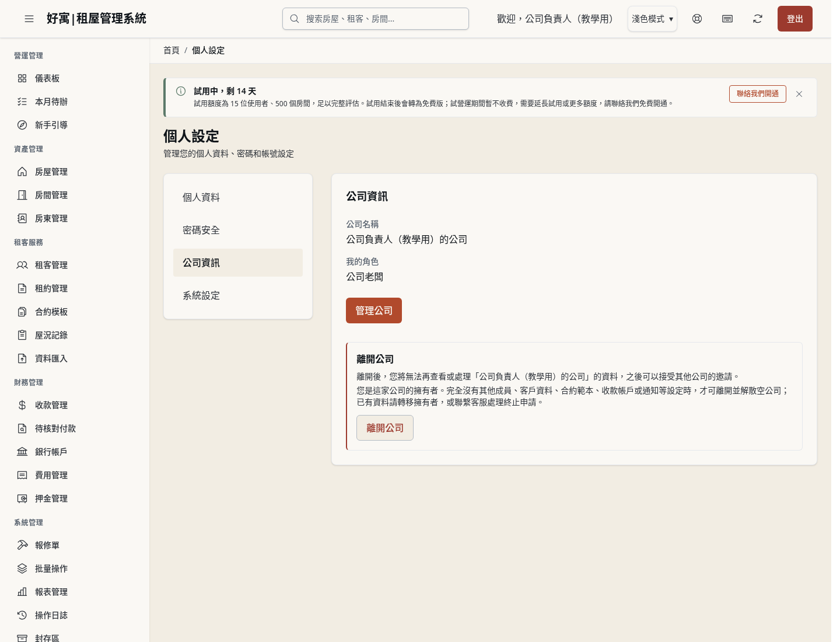
Task: Open 待核對付款 in the sidebar
Action: pyautogui.click(x=75, y=428)
